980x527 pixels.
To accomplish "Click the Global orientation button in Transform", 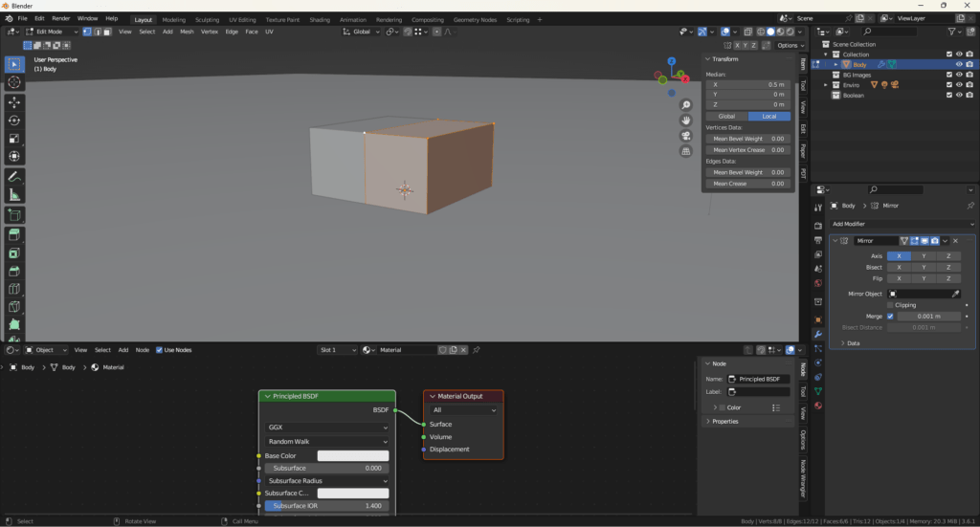I will click(726, 116).
